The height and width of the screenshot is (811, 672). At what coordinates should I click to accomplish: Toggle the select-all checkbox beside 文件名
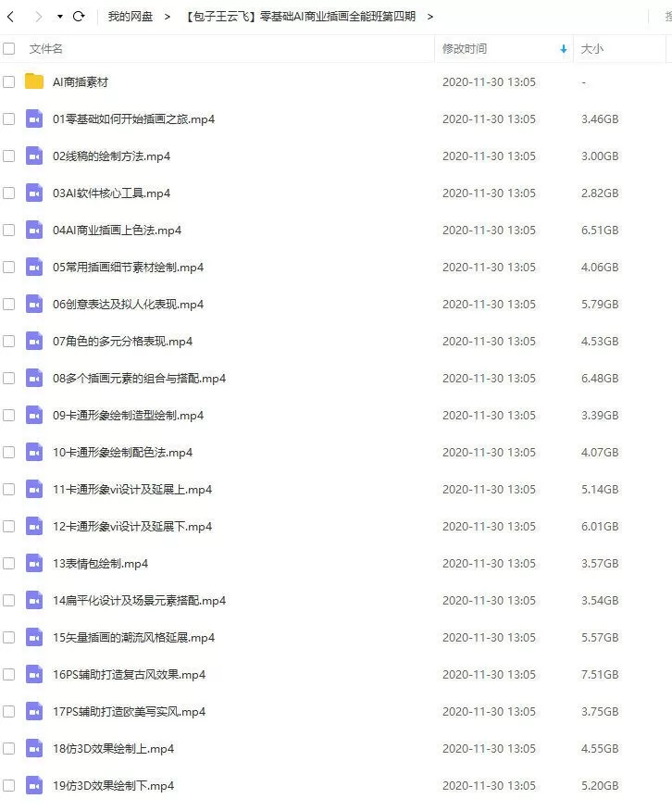[8, 49]
